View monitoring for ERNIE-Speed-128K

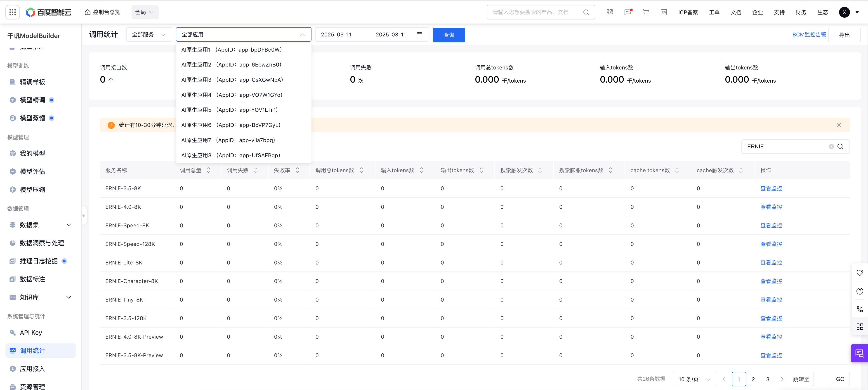(x=771, y=244)
